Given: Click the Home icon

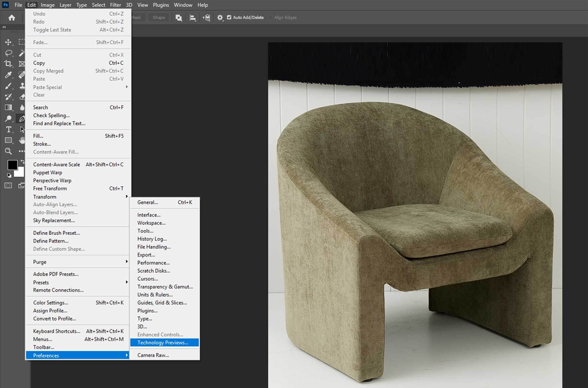Looking at the screenshot, I should coord(12,18).
